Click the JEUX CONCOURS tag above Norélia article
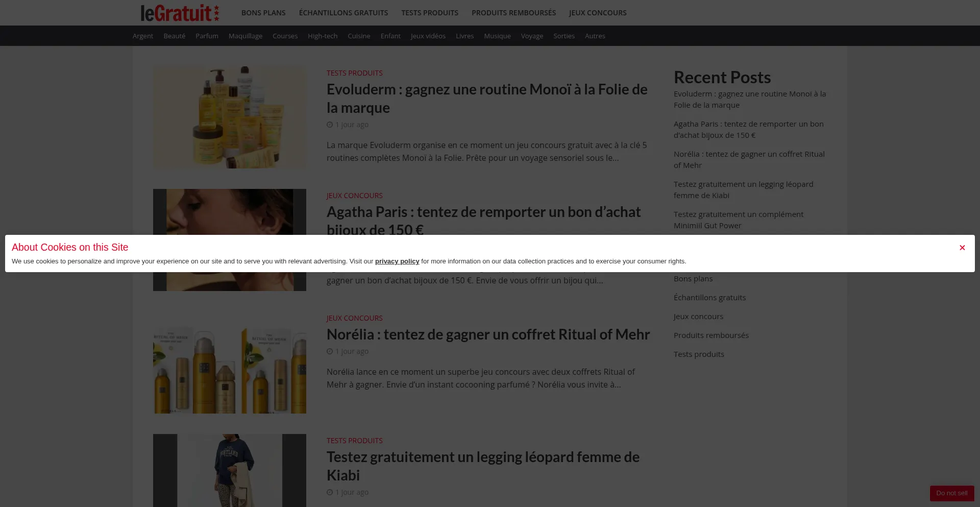Screen dimensions: 980x507 355,318
